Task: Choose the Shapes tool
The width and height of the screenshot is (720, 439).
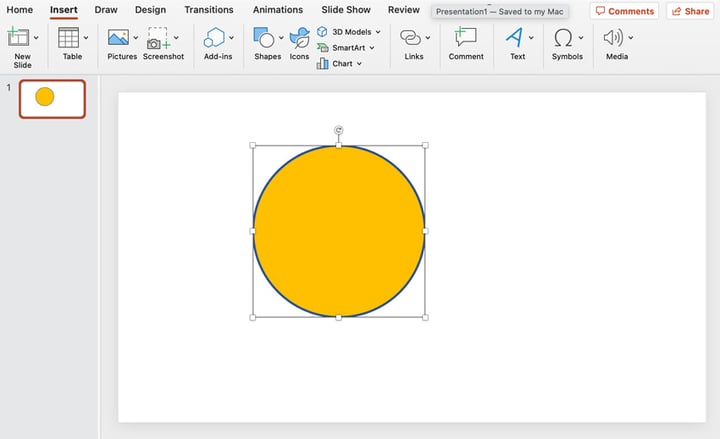Action: tap(264, 39)
